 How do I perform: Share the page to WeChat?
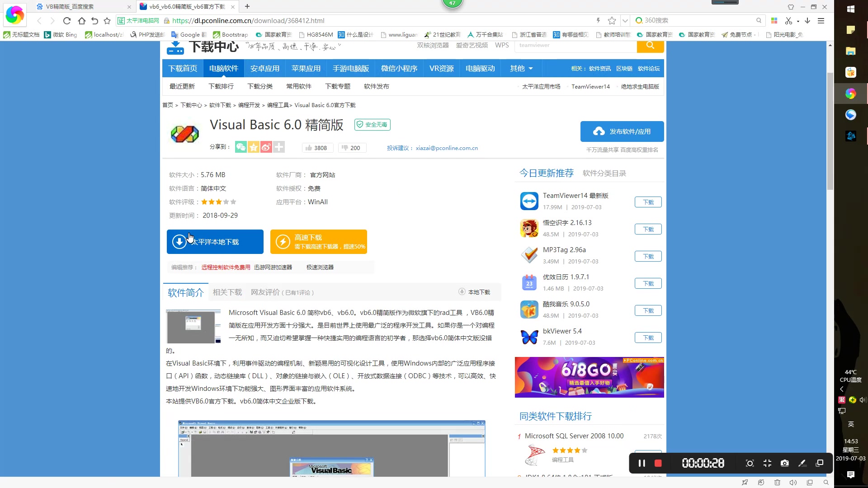click(241, 147)
